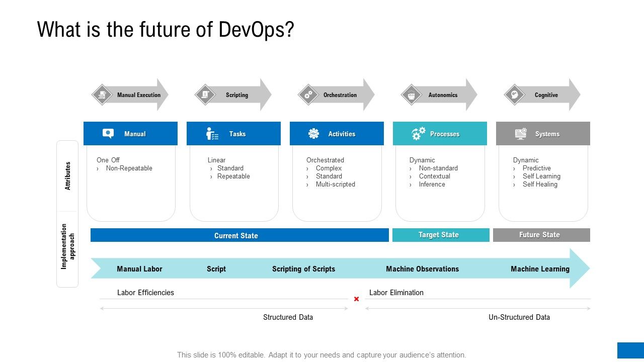Select the Predictive bullet

537,168
